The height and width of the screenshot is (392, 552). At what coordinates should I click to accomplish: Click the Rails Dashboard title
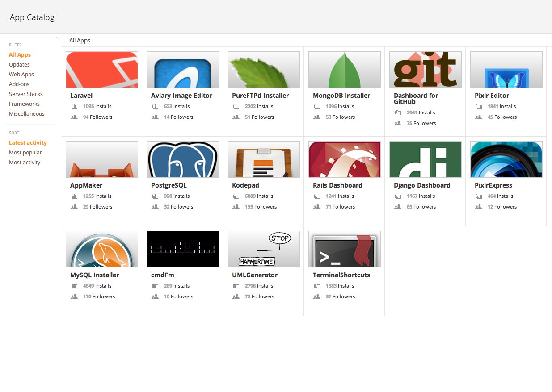point(337,185)
